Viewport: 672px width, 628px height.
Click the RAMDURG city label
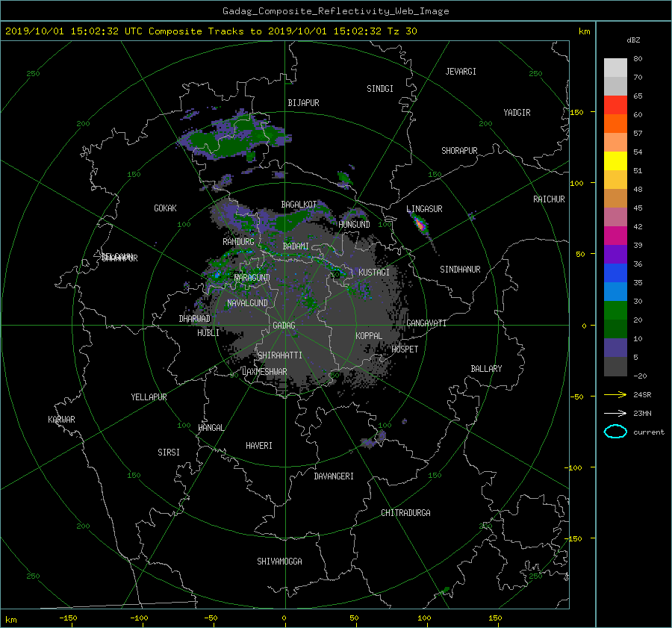[238, 242]
